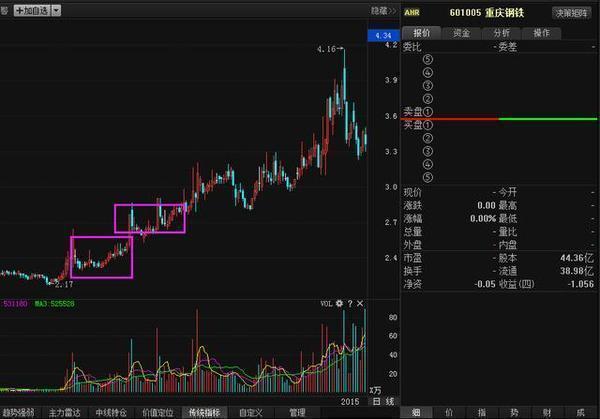Image resolution: width=600 pixels, height=419 pixels.
Task: Click buy level ⑤ icon below 买盘
Action: pos(428,177)
